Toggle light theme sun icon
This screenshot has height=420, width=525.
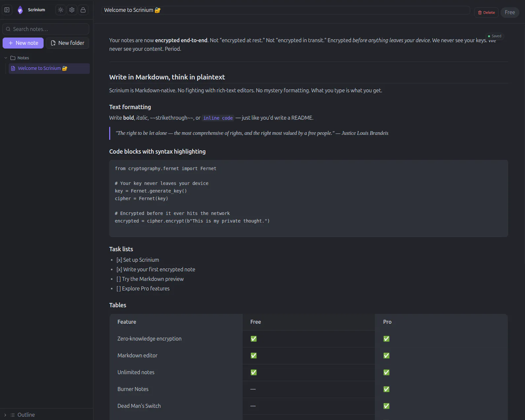pyautogui.click(x=61, y=10)
